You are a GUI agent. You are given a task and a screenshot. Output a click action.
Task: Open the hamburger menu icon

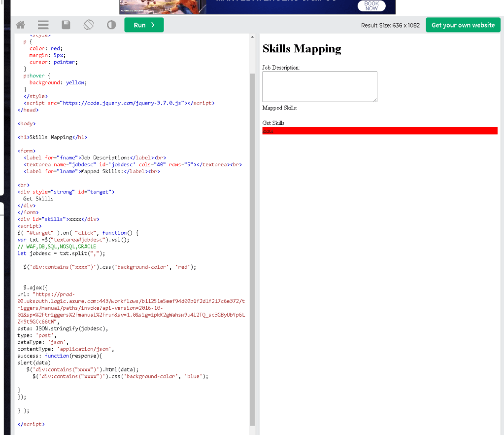[x=43, y=25]
